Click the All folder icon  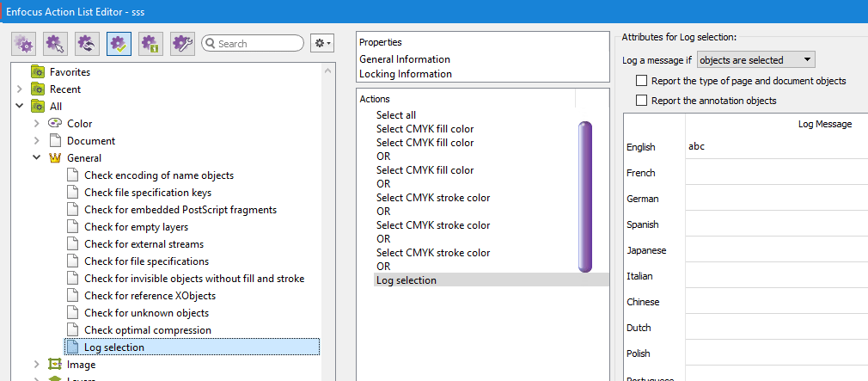pyautogui.click(x=38, y=107)
